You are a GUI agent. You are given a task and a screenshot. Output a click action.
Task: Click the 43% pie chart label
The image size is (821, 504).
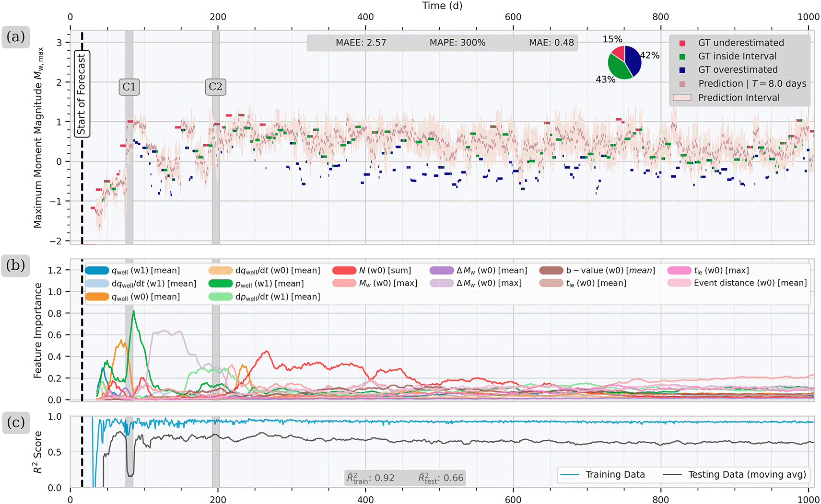606,80
